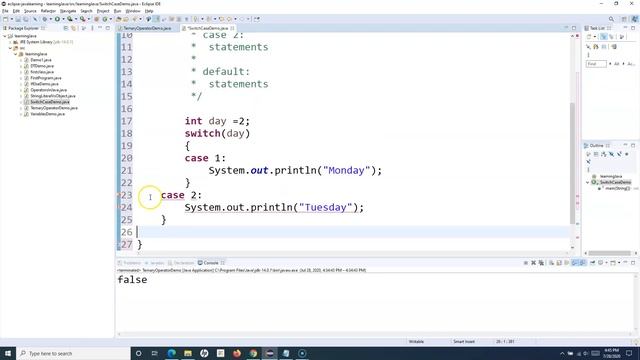Select TernaryOperatorDemo.java in Package Explorer tree
Screen dimensions: 640x360
53,108
